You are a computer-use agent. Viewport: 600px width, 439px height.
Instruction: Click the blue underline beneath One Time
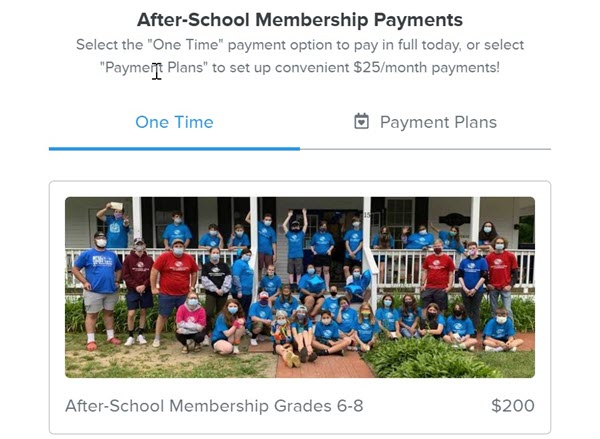click(174, 148)
